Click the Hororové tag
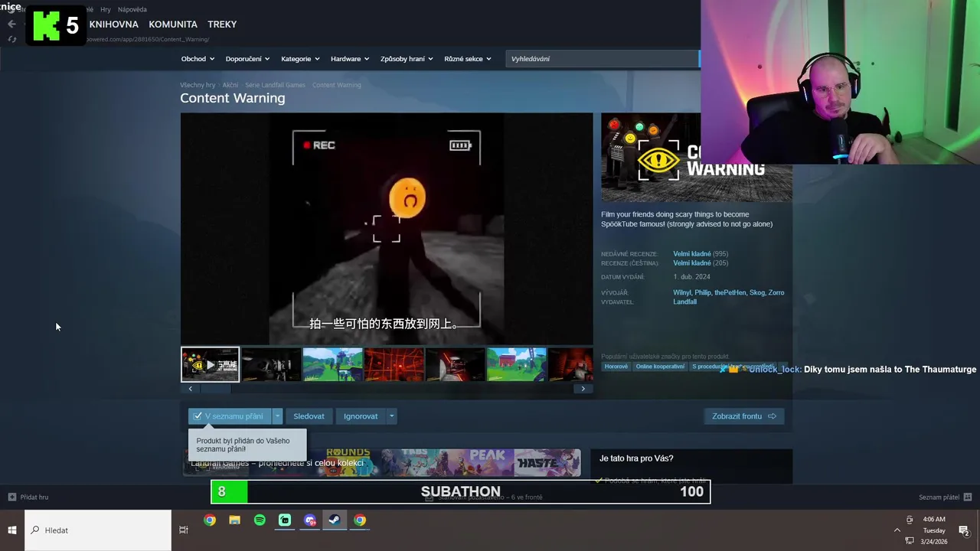The width and height of the screenshot is (980, 551). pos(616,367)
